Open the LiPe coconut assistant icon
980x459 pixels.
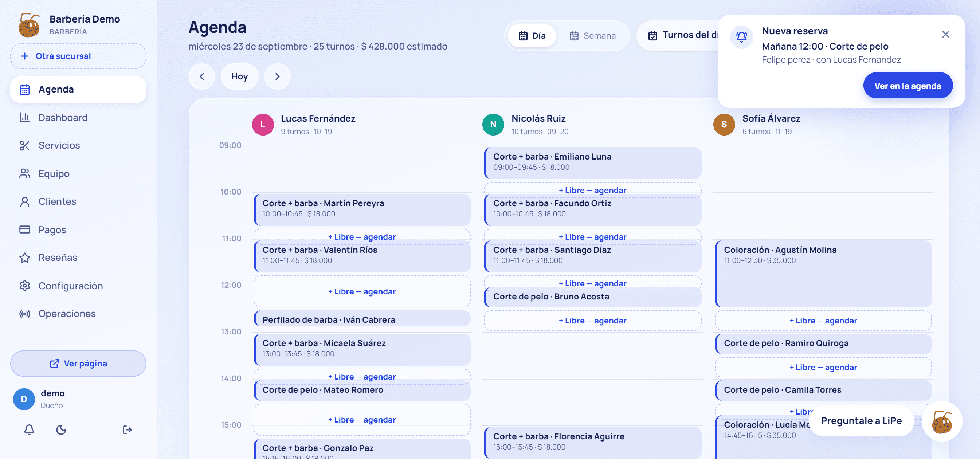[x=942, y=421]
